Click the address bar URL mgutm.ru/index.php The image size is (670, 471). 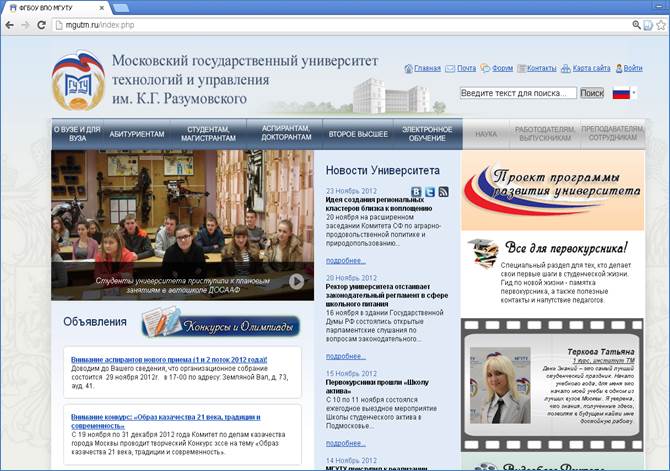[x=100, y=25]
